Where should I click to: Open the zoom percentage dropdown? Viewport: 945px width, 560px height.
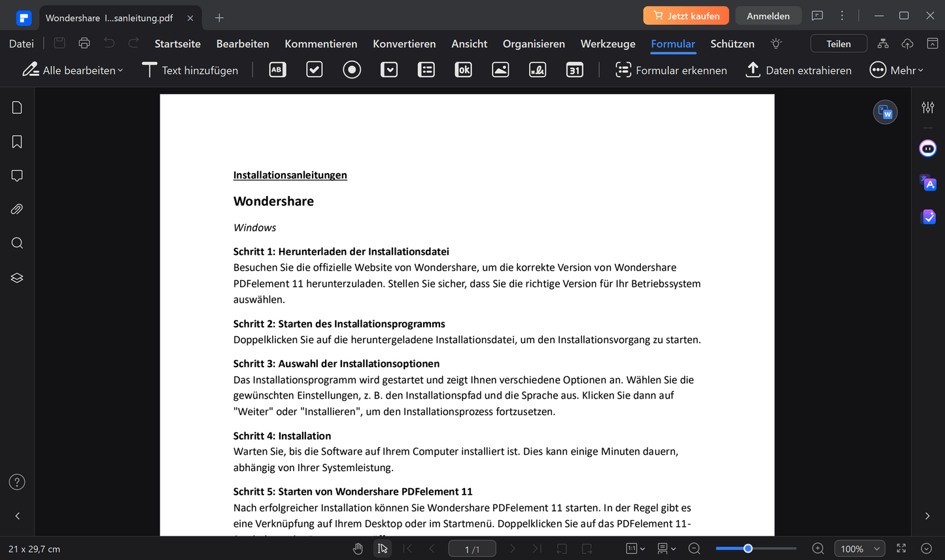pyautogui.click(x=859, y=548)
